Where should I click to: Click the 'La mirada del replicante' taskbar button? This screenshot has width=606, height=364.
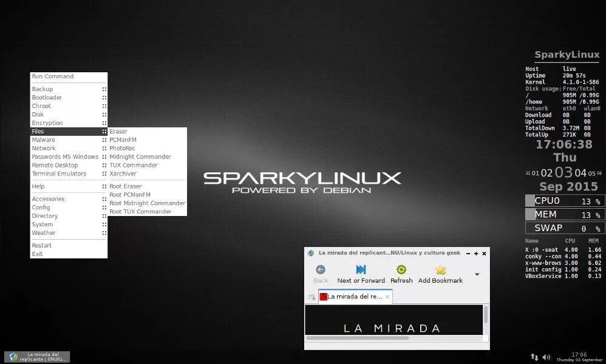37,357
